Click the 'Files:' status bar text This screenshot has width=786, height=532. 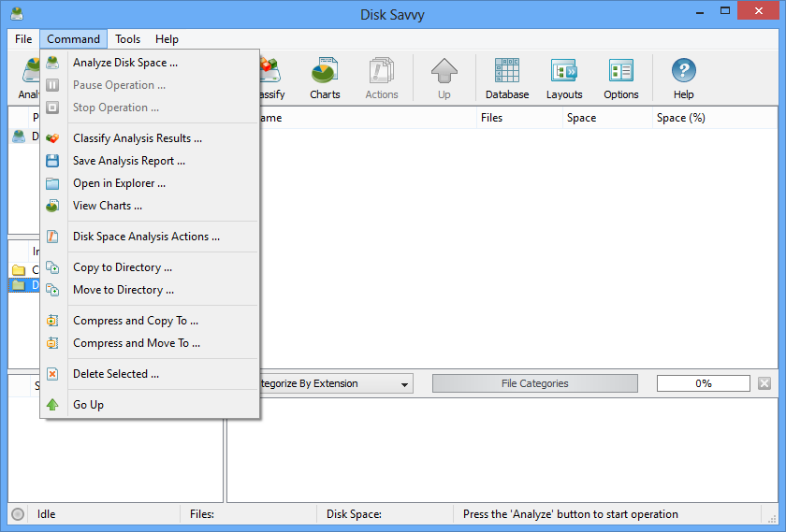click(x=202, y=514)
